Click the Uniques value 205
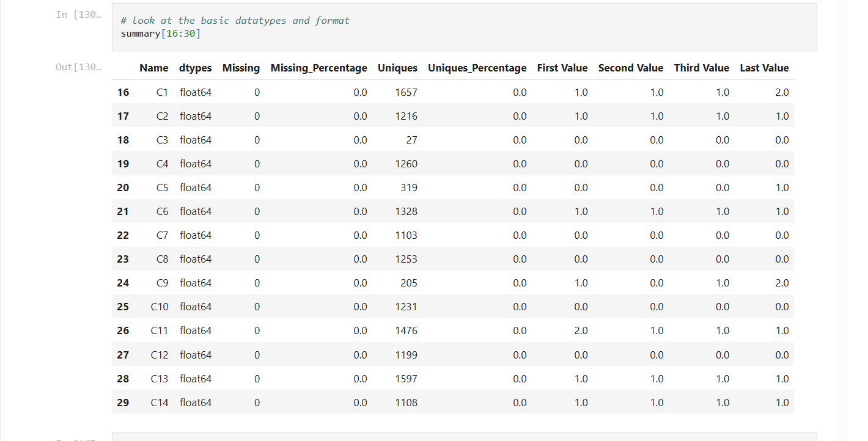The image size is (868, 441). [409, 283]
